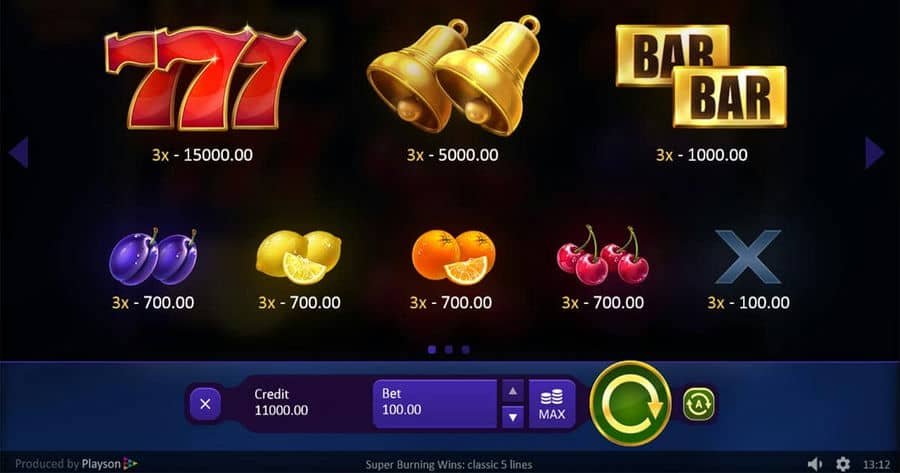
Task: Click the Bet 100.00 field
Action: [435, 404]
